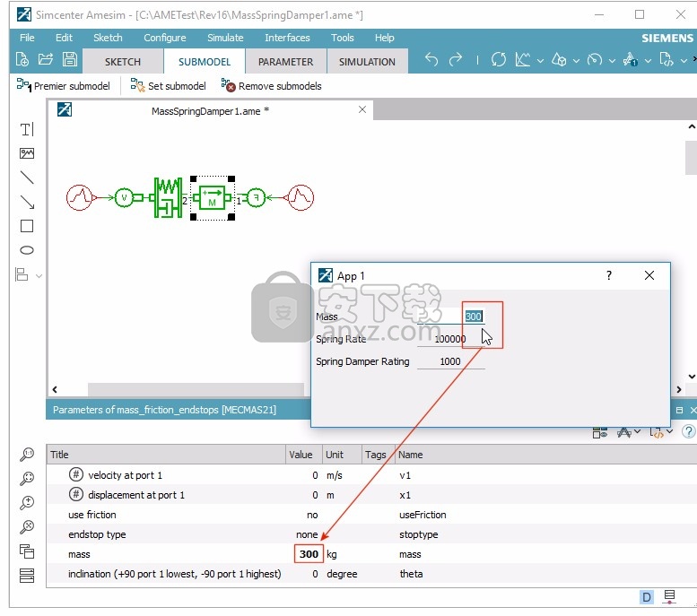Select the mass component on the sketch

coord(213,198)
